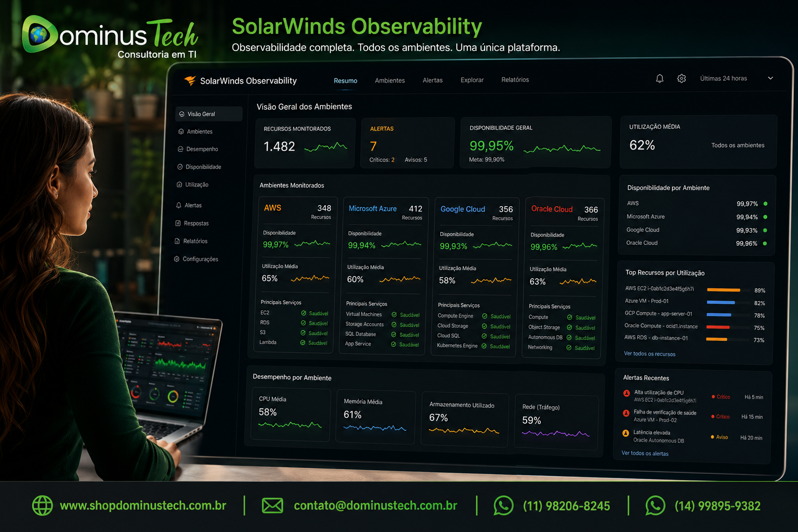Viewport: 798px width, 532px height.
Task: Open the notifications bell icon
Action: [659, 78]
